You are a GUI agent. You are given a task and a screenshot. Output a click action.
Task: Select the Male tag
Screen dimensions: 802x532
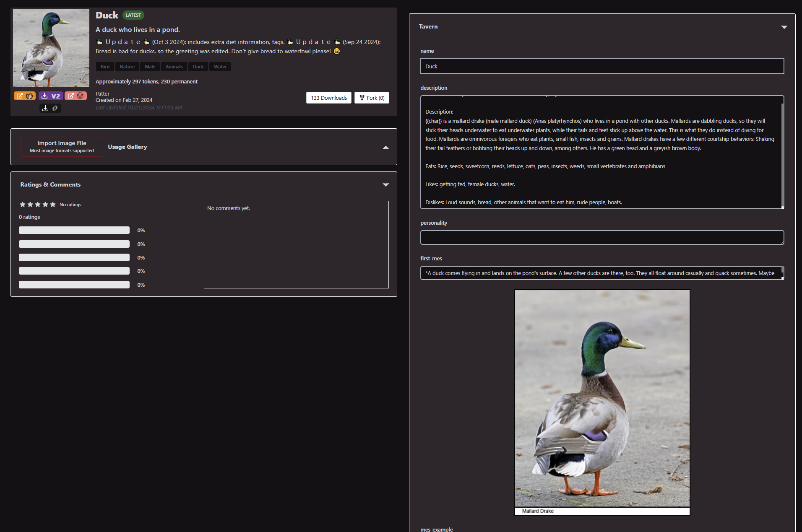pyautogui.click(x=150, y=67)
